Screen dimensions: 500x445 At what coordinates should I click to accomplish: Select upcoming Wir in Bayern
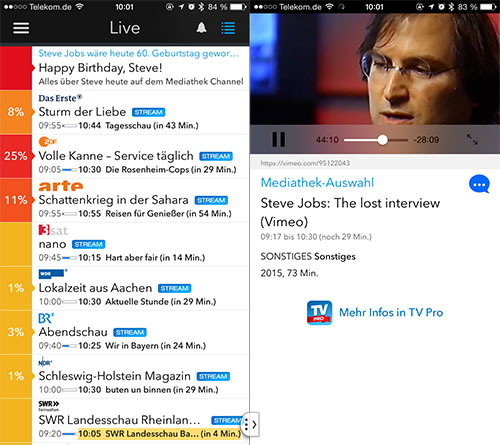pyautogui.click(x=155, y=346)
